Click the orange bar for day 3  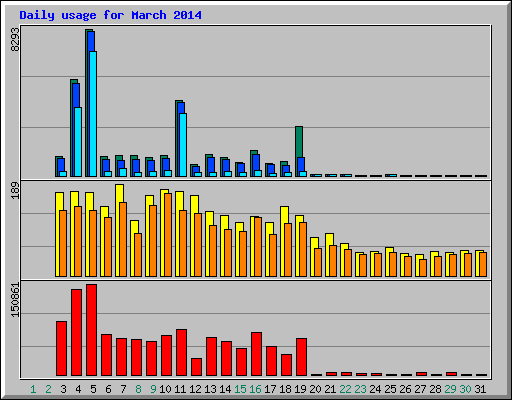point(63,244)
